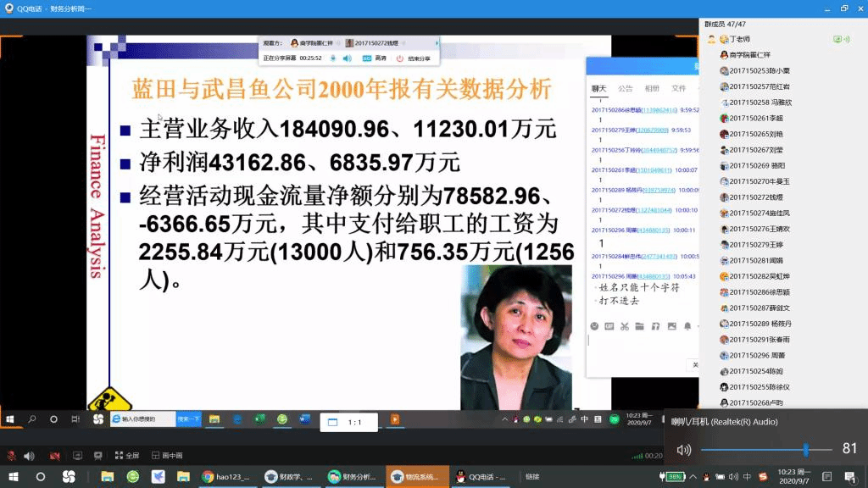This screenshot has height=488, width=868.
Task: Toggle the 全屏 fullscreen option
Action: [x=125, y=456]
